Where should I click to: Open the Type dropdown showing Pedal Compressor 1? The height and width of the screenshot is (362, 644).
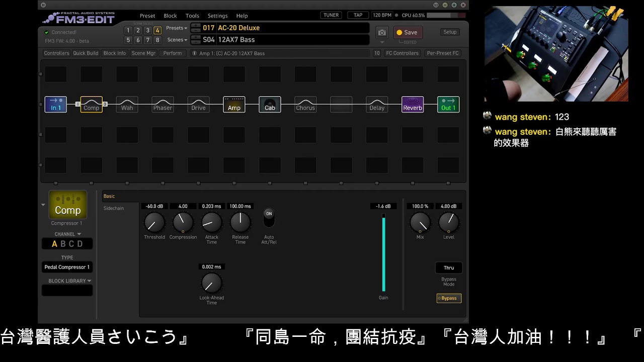coord(67,267)
